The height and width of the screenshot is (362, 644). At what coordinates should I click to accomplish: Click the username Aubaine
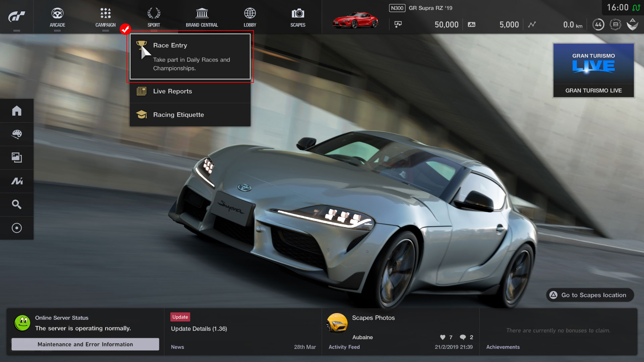click(363, 337)
